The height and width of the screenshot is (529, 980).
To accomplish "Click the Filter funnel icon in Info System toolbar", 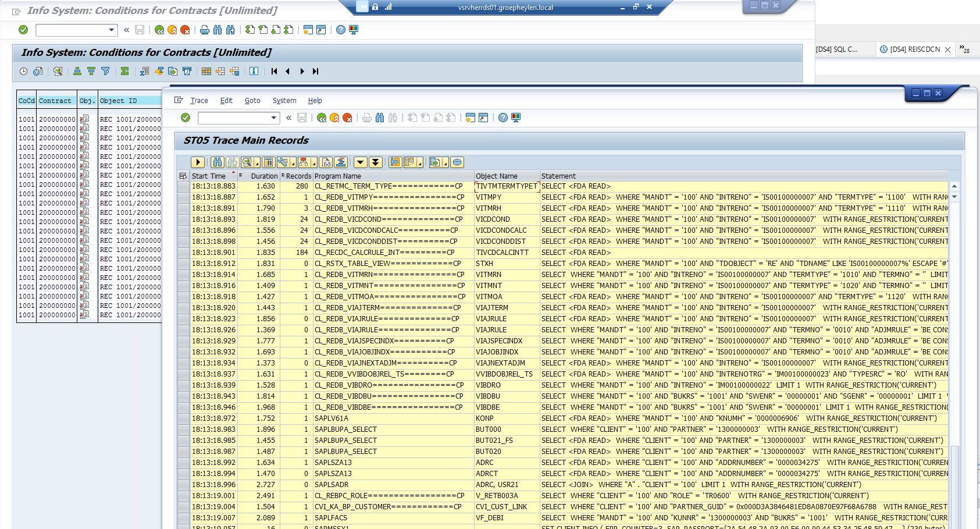I will pyautogui.click(x=105, y=71).
